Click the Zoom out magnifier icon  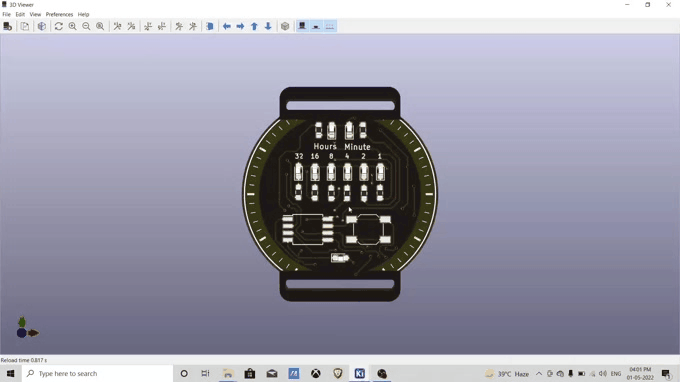point(86,26)
